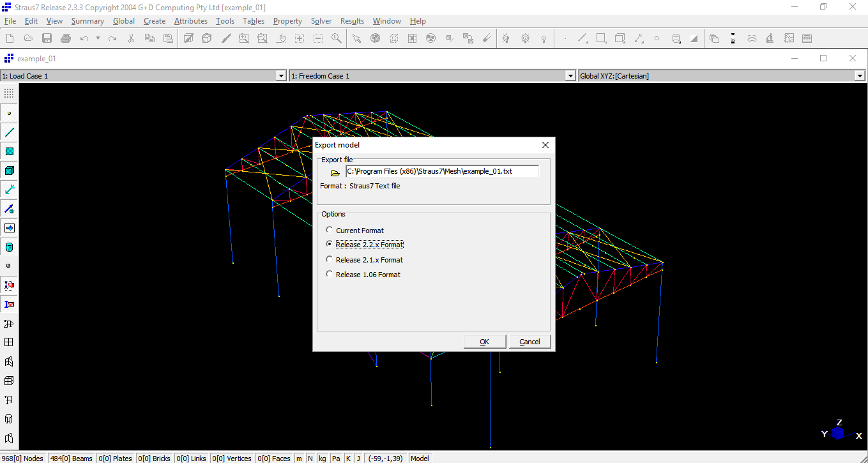Select the link arrow tool in left sidebar
Screen dimensions: 868x463
coord(9,190)
